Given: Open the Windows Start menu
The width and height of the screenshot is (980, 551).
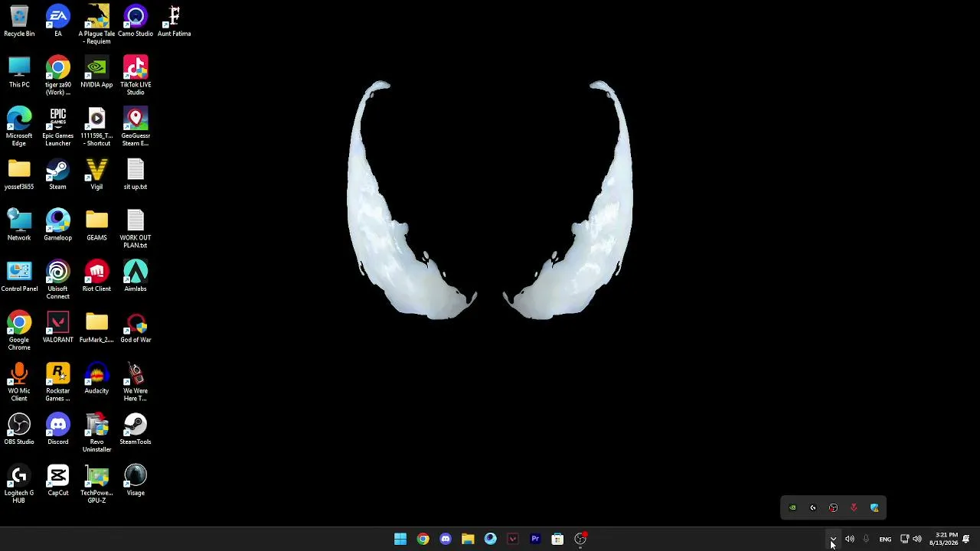Looking at the screenshot, I should pos(400,539).
